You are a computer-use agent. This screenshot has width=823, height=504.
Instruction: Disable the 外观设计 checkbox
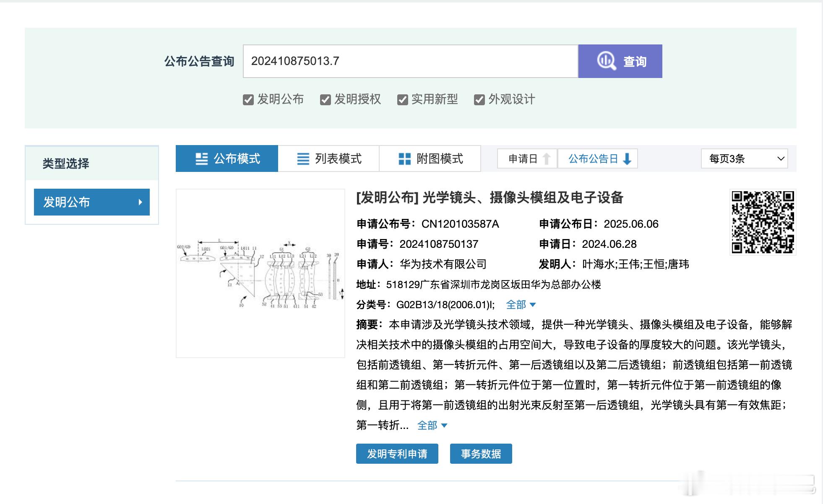479,100
